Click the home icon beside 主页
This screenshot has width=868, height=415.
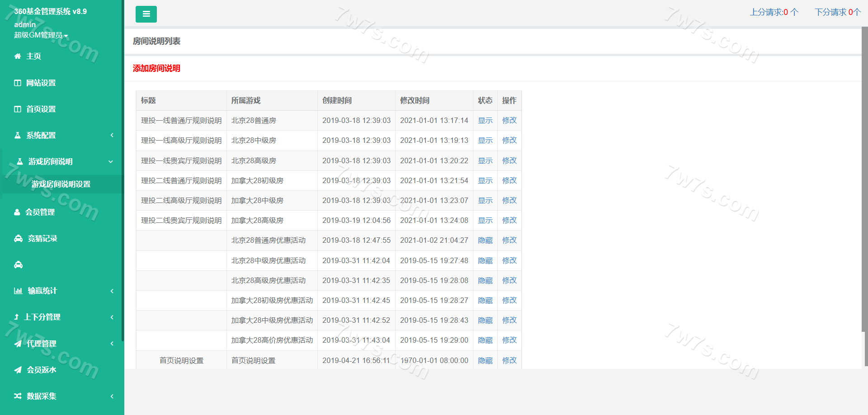[18, 57]
